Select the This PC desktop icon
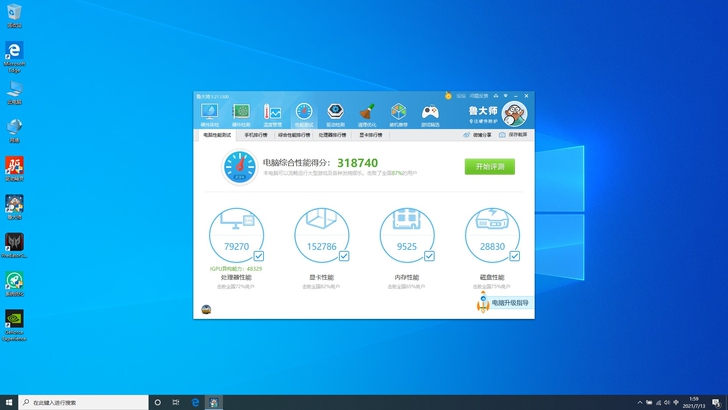This screenshot has width=728, height=410. coord(14,92)
